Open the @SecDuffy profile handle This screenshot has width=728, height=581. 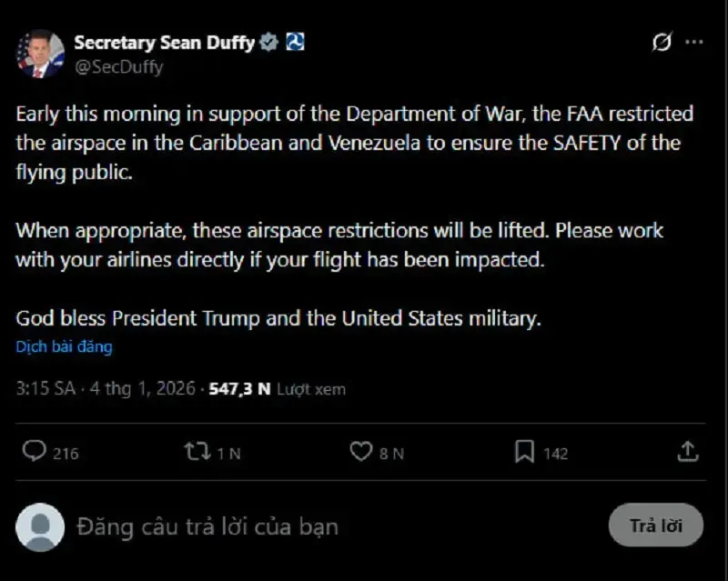tap(119, 65)
